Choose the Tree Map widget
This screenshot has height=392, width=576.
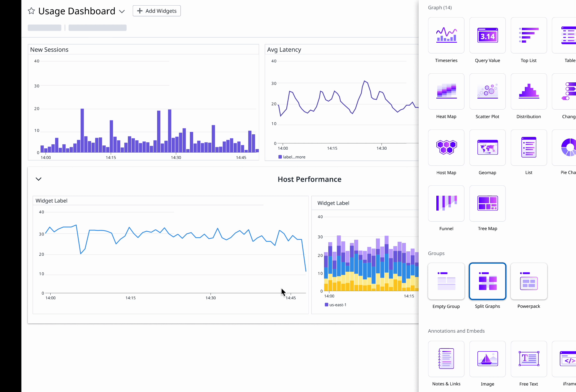coord(487,203)
